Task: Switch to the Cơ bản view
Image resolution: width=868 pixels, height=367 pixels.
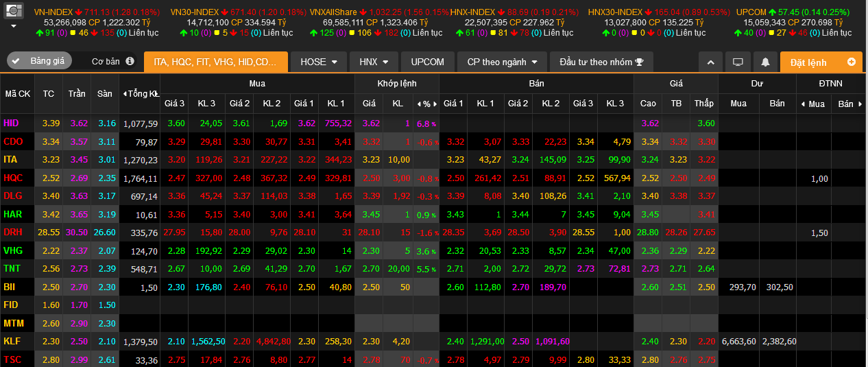Action: pyautogui.click(x=106, y=62)
